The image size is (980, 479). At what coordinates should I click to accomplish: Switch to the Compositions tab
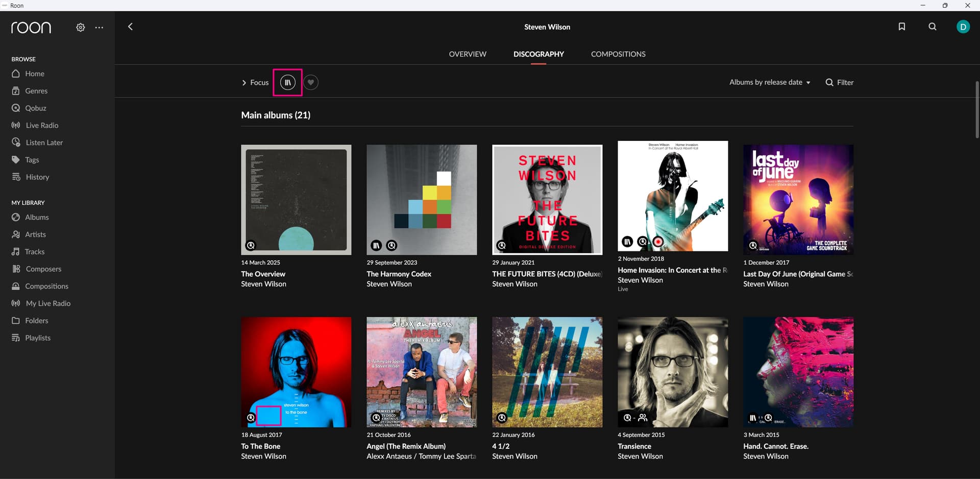tap(618, 54)
